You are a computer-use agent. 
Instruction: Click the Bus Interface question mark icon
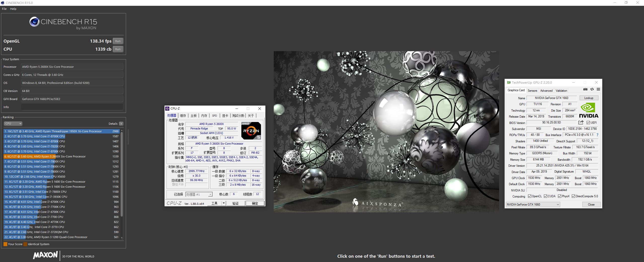tap(597, 135)
